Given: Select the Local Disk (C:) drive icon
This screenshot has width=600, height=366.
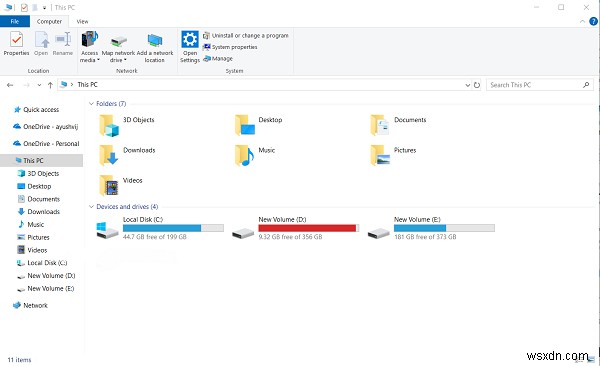Looking at the screenshot, I should pos(107,230).
